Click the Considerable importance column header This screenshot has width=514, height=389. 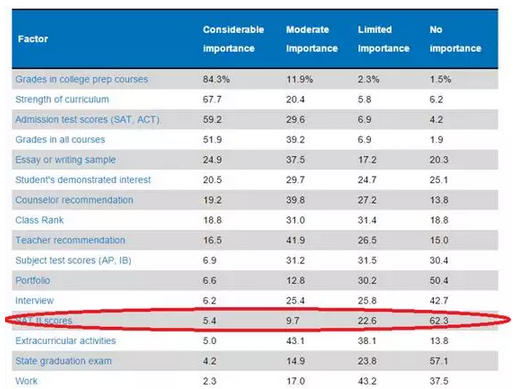tap(233, 39)
